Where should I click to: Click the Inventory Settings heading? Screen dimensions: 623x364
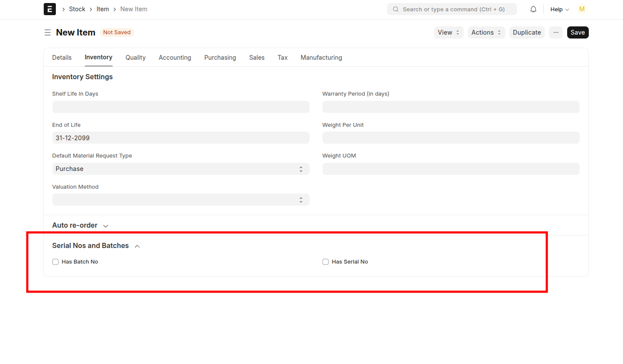pyautogui.click(x=82, y=77)
